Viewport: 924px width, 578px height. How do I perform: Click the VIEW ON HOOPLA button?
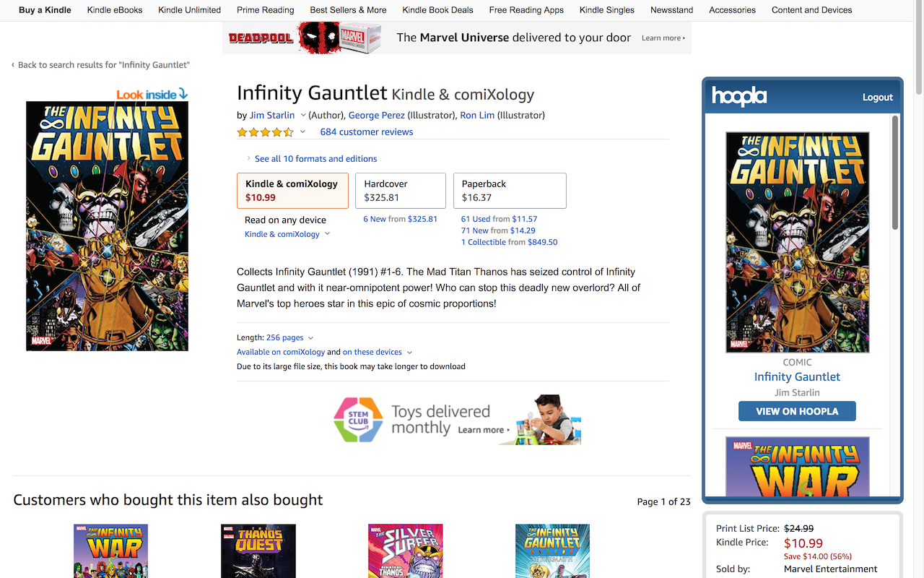pyautogui.click(x=797, y=411)
